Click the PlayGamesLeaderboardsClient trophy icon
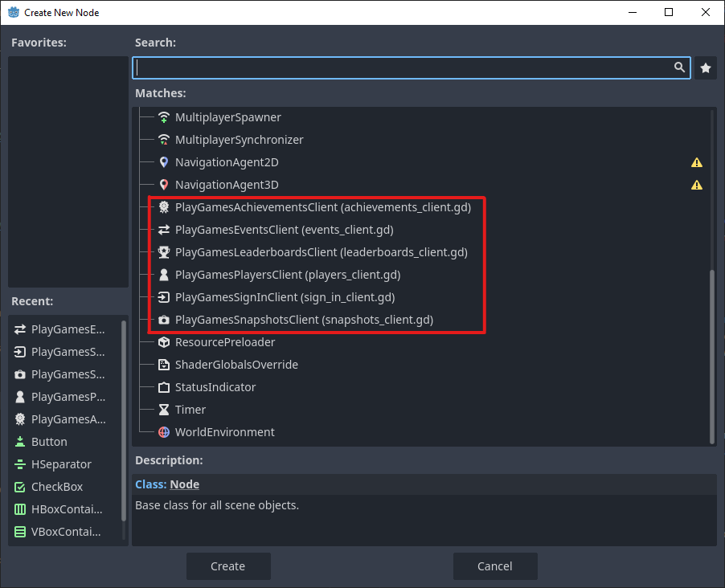This screenshot has height=588, width=725. point(164,252)
